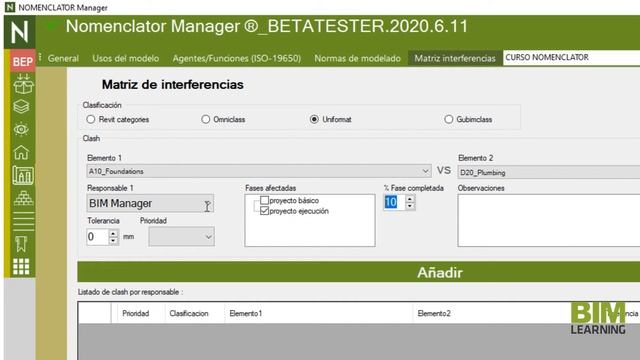Open the house sidebar icon
This screenshot has width=640, height=360.
coord(21,153)
